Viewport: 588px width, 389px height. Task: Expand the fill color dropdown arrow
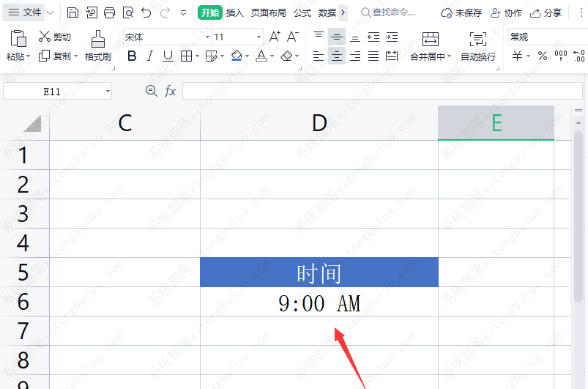(x=247, y=56)
